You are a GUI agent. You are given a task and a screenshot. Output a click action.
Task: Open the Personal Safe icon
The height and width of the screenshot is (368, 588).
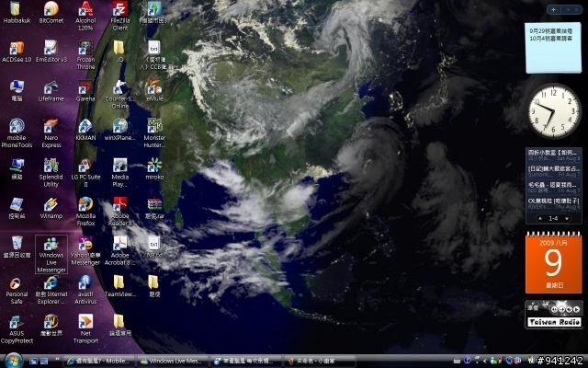17,291
